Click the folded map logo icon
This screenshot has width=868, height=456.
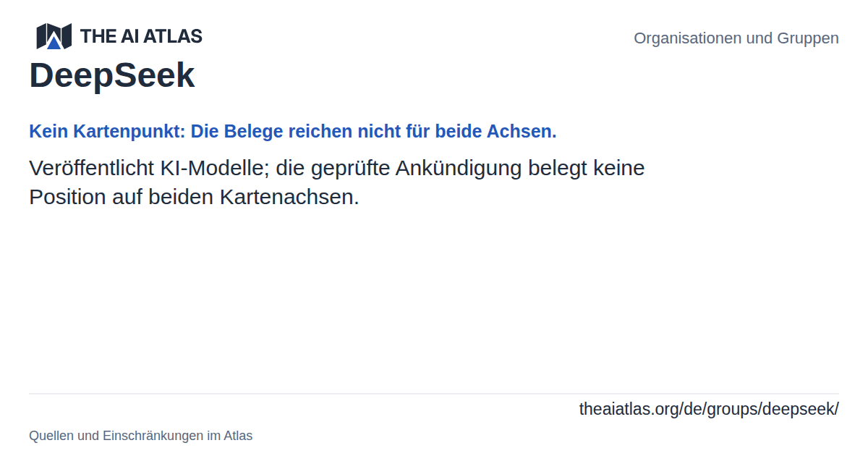point(54,36)
